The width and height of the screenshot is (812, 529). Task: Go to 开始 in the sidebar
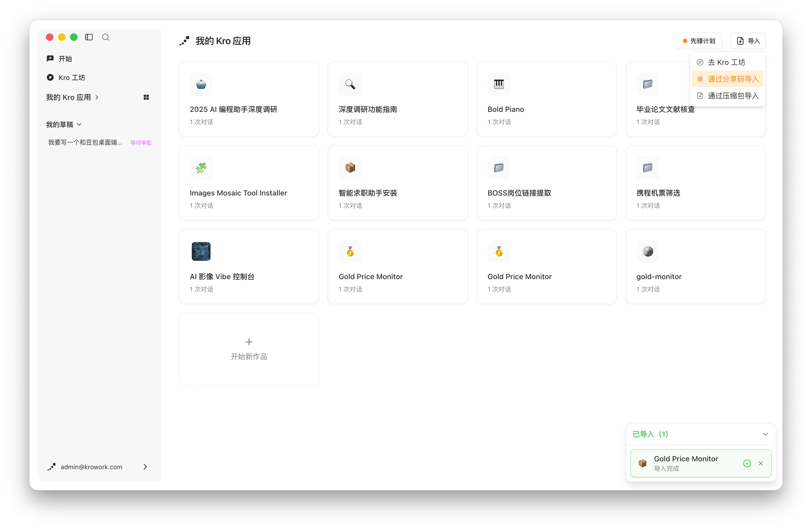coord(65,59)
